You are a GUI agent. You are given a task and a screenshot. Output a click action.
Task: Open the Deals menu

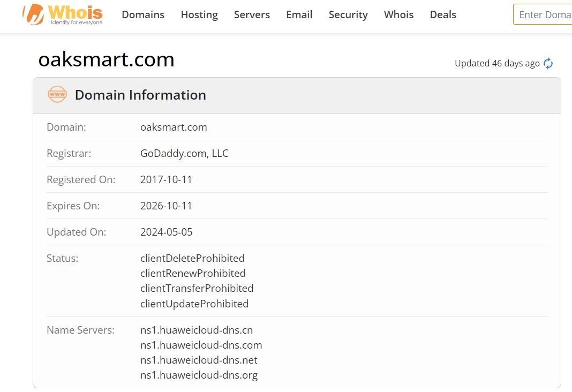coord(443,14)
